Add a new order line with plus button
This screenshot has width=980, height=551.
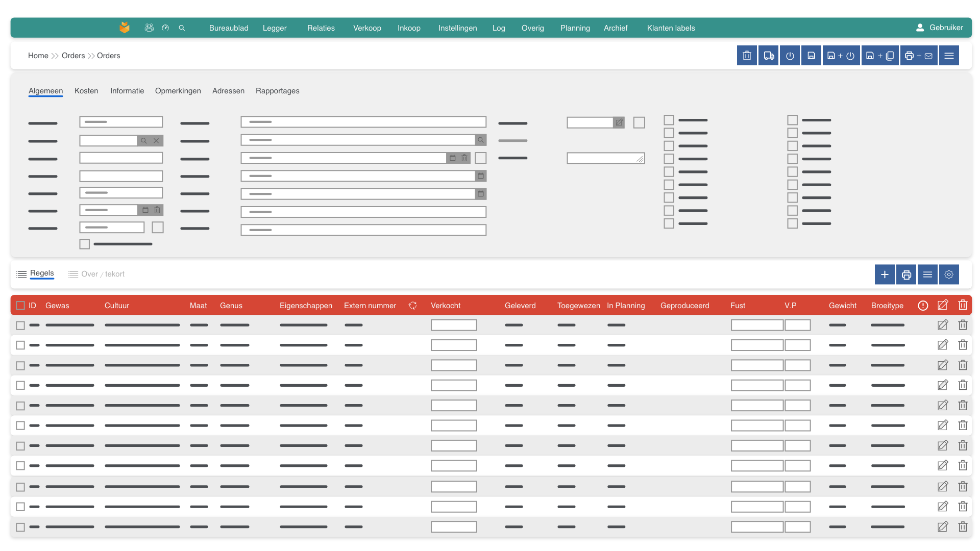coord(885,274)
